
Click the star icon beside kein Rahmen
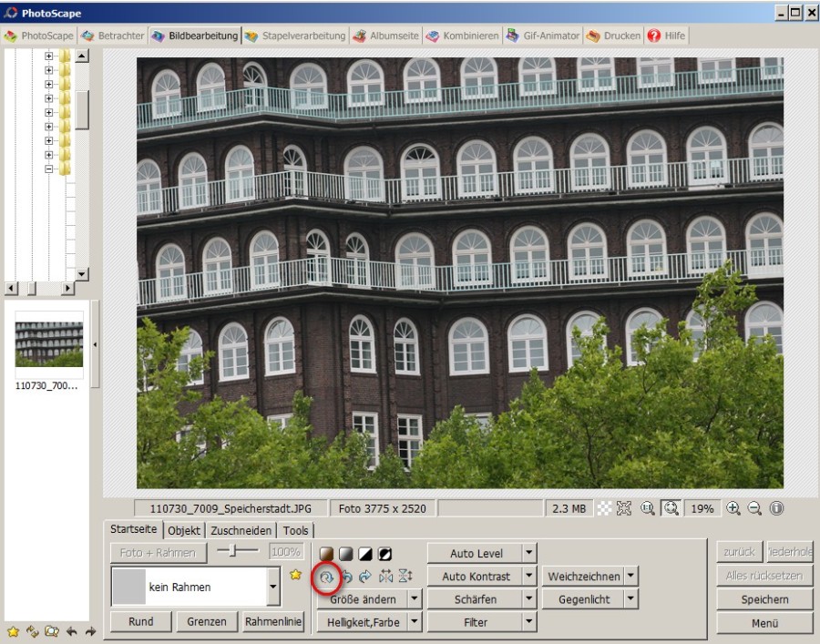pos(295,575)
